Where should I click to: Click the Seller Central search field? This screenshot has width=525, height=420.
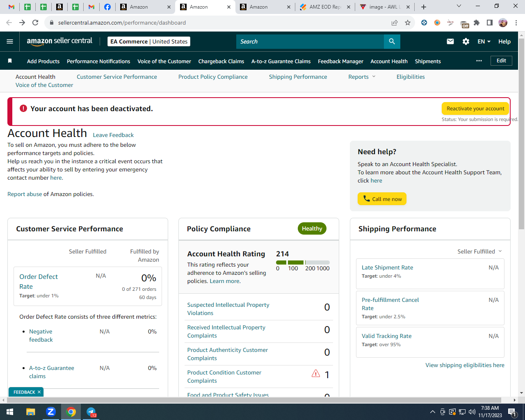coord(310,41)
